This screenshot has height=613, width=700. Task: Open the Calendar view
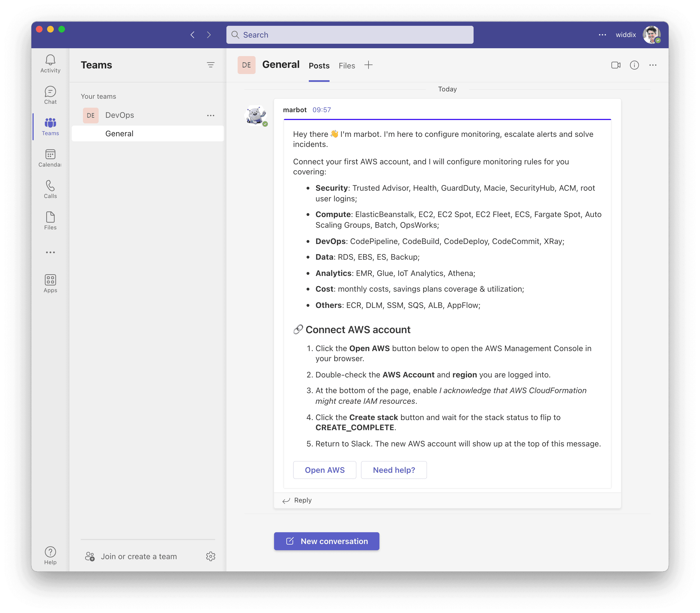point(50,158)
